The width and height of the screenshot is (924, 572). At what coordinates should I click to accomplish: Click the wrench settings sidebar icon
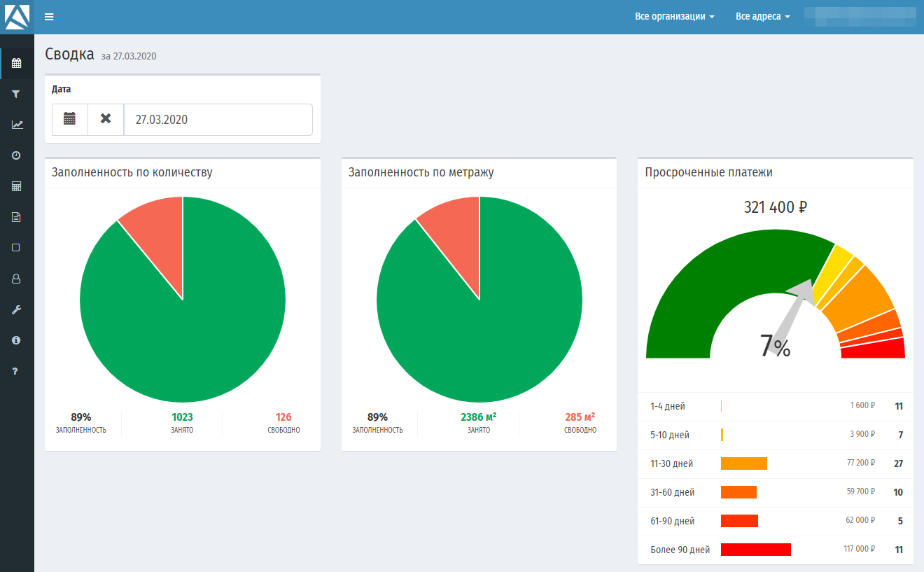(x=16, y=309)
